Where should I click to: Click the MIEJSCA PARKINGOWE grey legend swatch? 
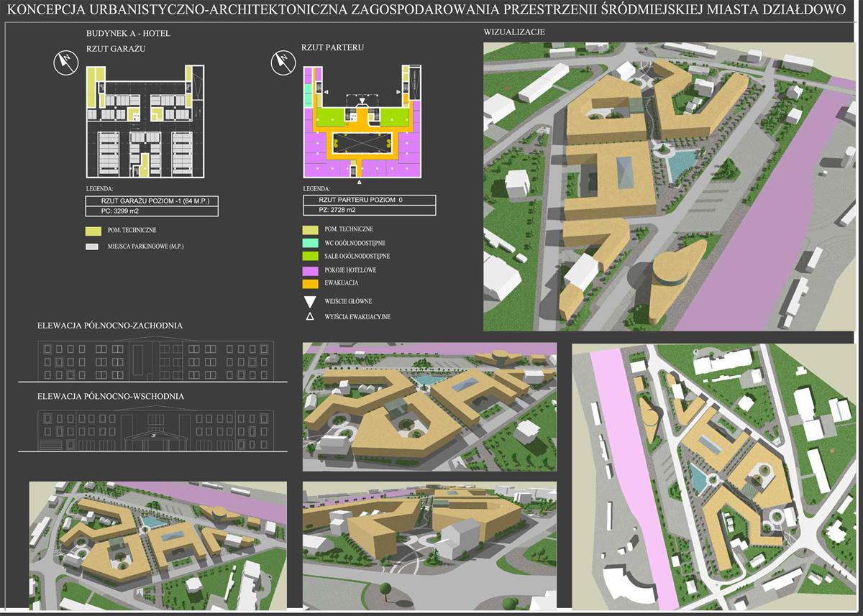coord(91,247)
